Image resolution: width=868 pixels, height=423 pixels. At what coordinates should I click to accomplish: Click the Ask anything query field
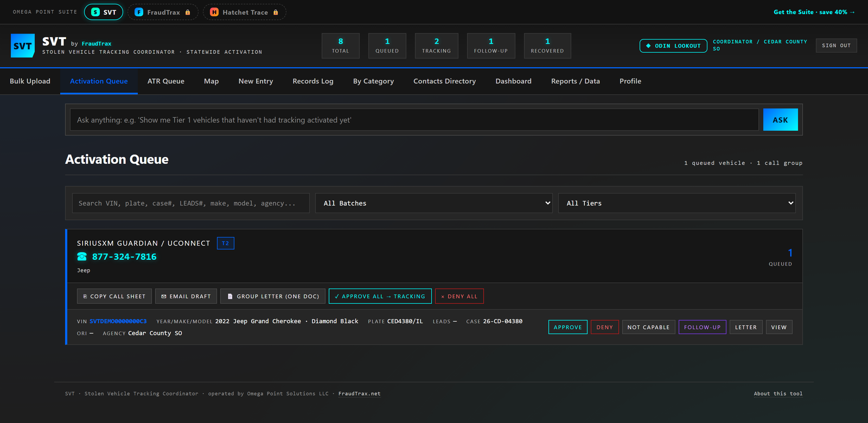[414, 120]
